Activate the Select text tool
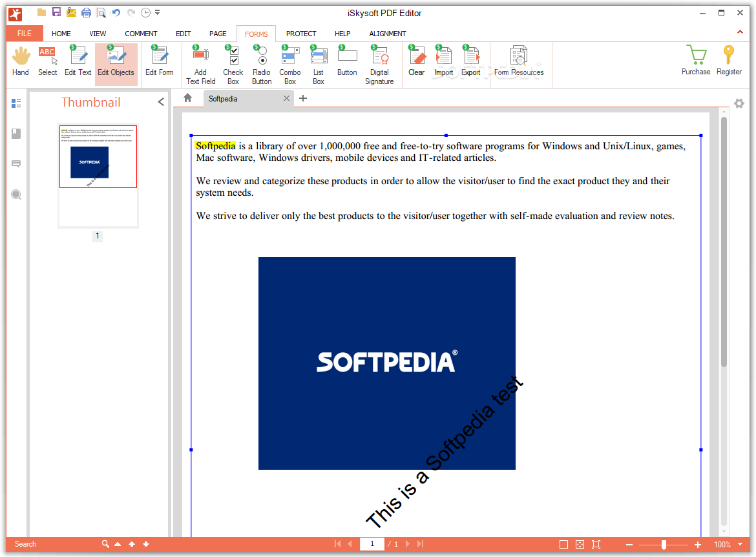The height and width of the screenshot is (557, 756). [47, 62]
